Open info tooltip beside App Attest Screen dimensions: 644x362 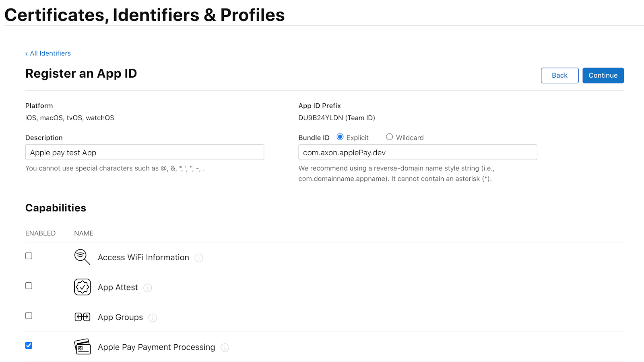[148, 288]
